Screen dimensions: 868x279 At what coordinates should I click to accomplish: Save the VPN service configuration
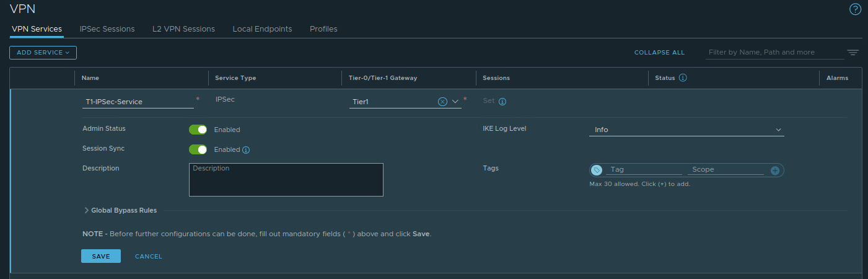pyautogui.click(x=101, y=256)
